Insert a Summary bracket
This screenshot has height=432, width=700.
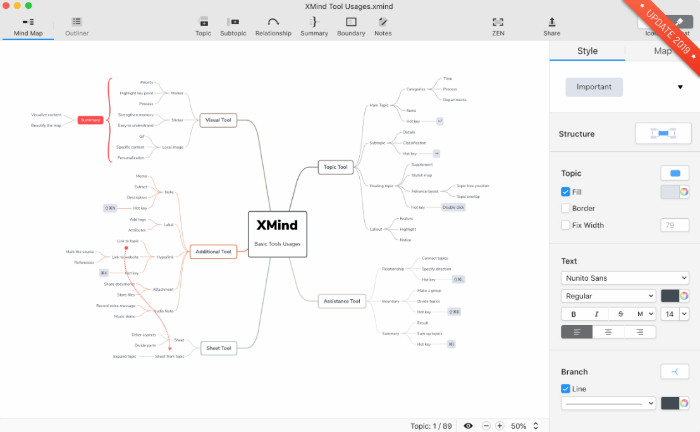[314, 27]
